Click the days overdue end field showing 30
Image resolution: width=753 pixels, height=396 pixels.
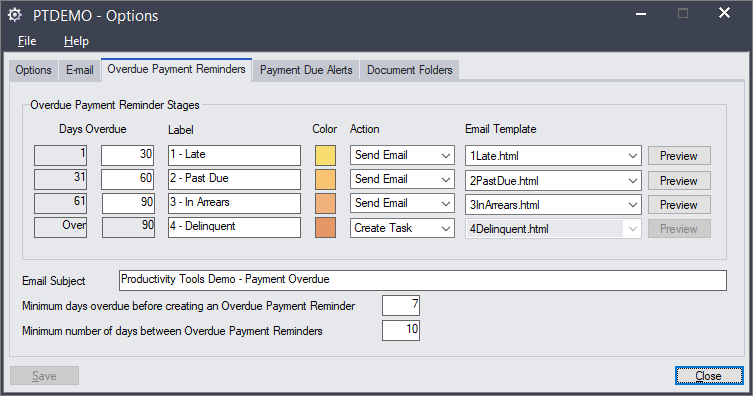[x=128, y=156]
